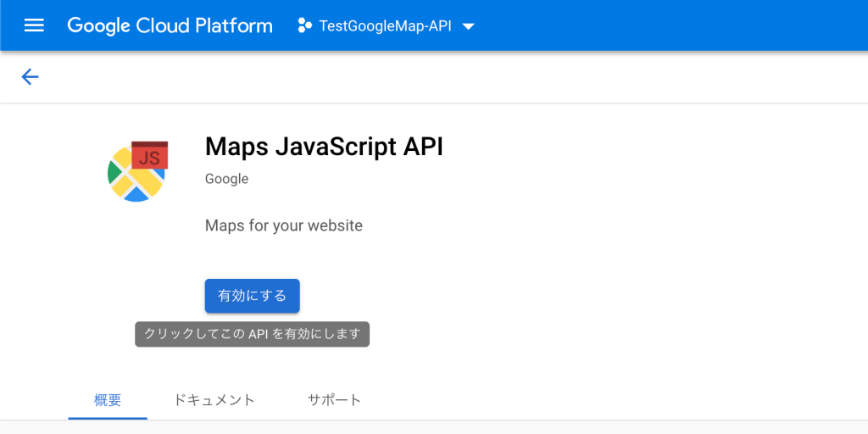Open the TestGoogleMap-API project selector

click(x=386, y=25)
